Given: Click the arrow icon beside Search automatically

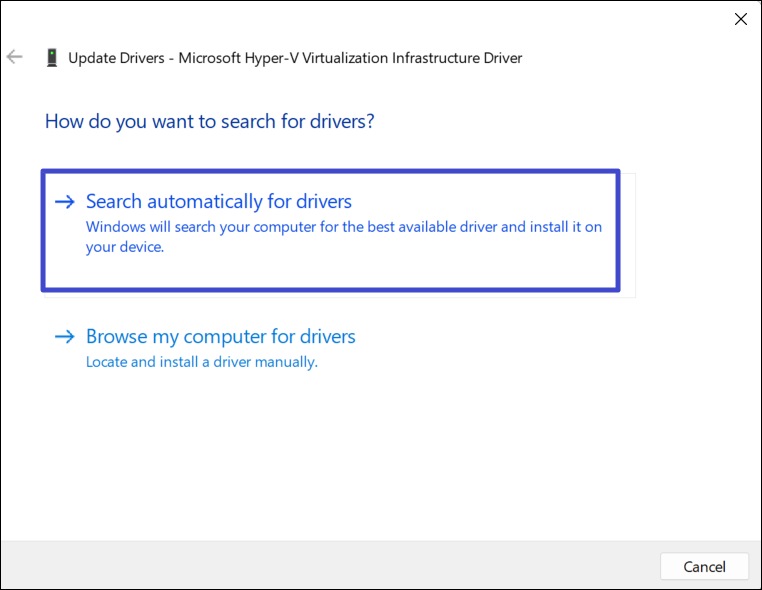Looking at the screenshot, I should [x=65, y=202].
